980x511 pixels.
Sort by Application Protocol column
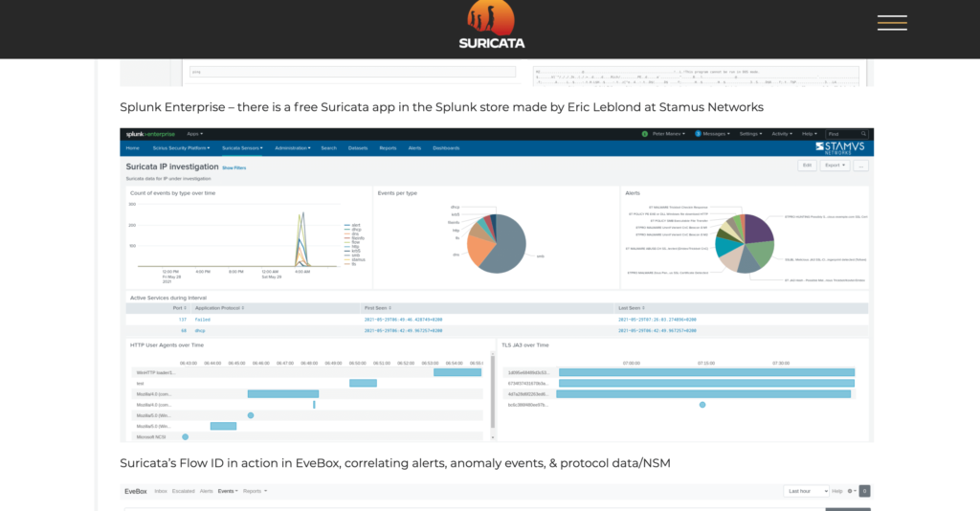(219, 308)
